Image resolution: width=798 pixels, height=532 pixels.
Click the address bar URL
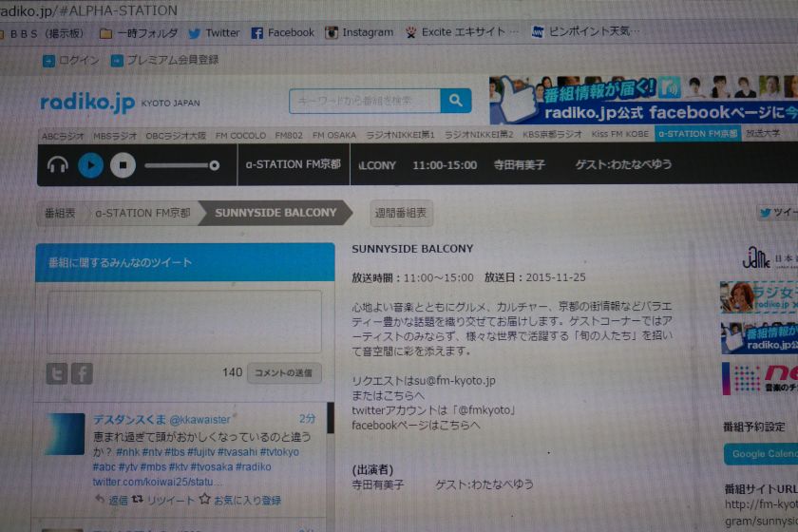89,10
